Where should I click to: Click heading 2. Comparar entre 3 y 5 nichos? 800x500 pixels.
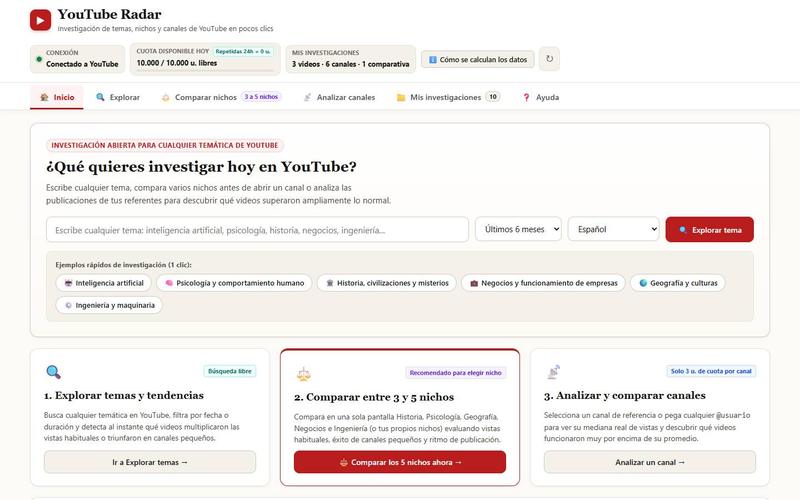click(x=374, y=397)
